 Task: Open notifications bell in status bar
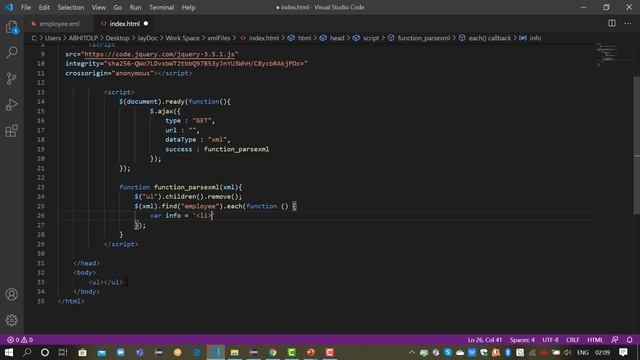click(629, 340)
